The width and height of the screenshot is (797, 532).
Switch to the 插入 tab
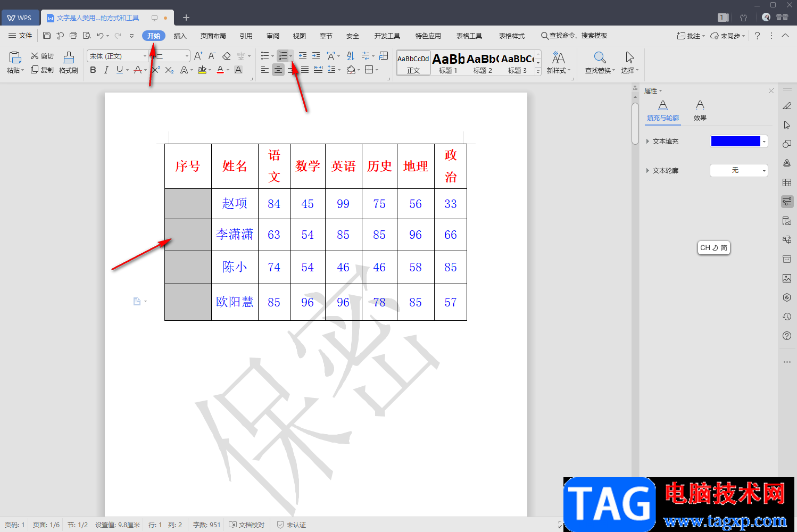[x=180, y=36]
